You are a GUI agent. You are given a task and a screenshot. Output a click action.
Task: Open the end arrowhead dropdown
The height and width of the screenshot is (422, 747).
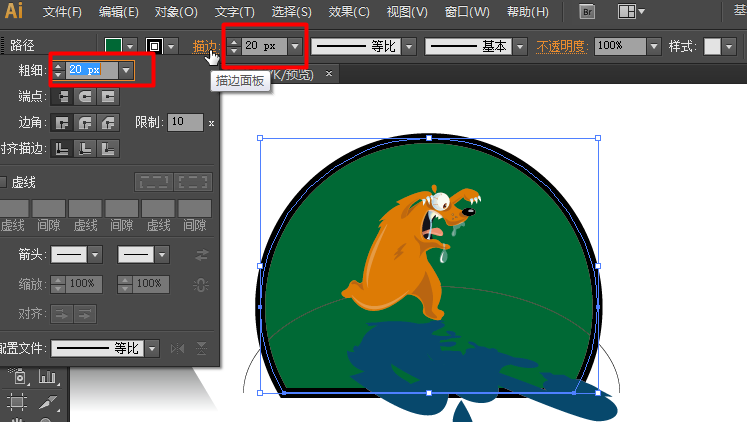click(x=162, y=255)
